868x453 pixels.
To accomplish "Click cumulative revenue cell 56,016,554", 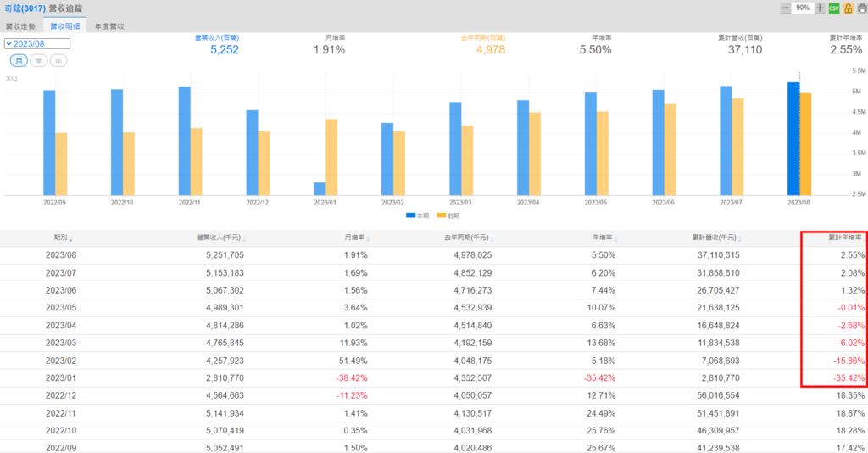I will 718,395.
